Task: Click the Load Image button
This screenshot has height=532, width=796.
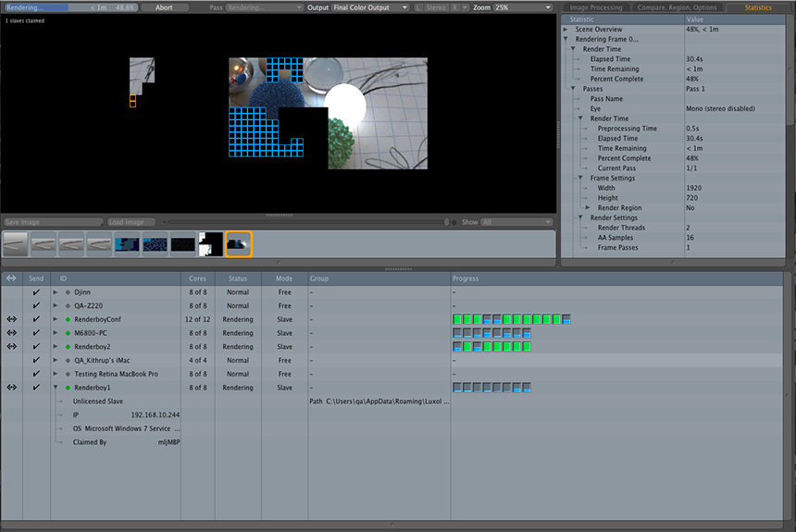Action: (x=127, y=222)
